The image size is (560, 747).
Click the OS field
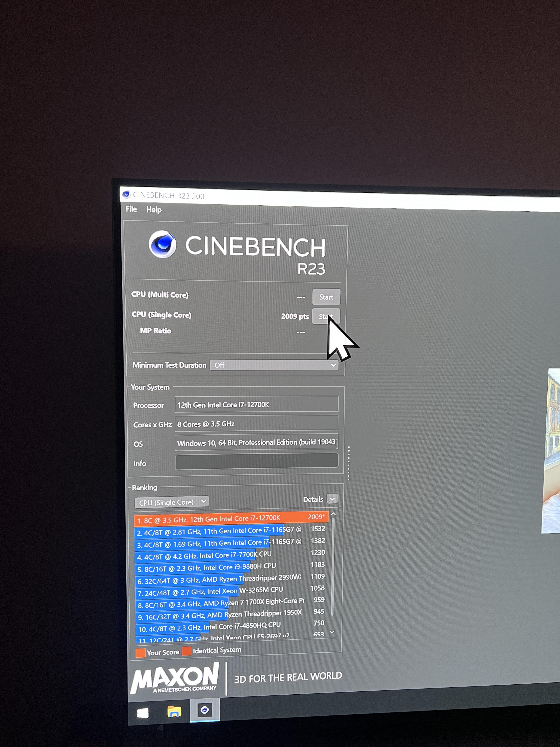[256, 442]
